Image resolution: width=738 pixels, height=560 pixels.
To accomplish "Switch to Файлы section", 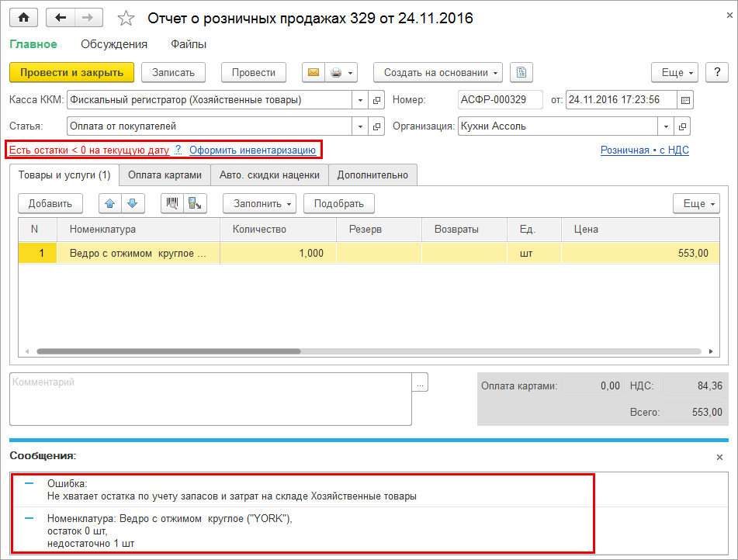I will click(x=189, y=44).
